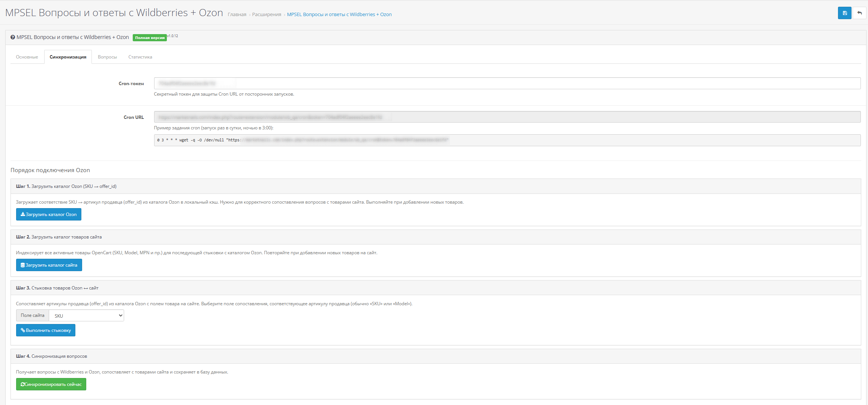Click the Секретный токен help text
Viewport: 868px width, 405px height.
(x=224, y=94)
